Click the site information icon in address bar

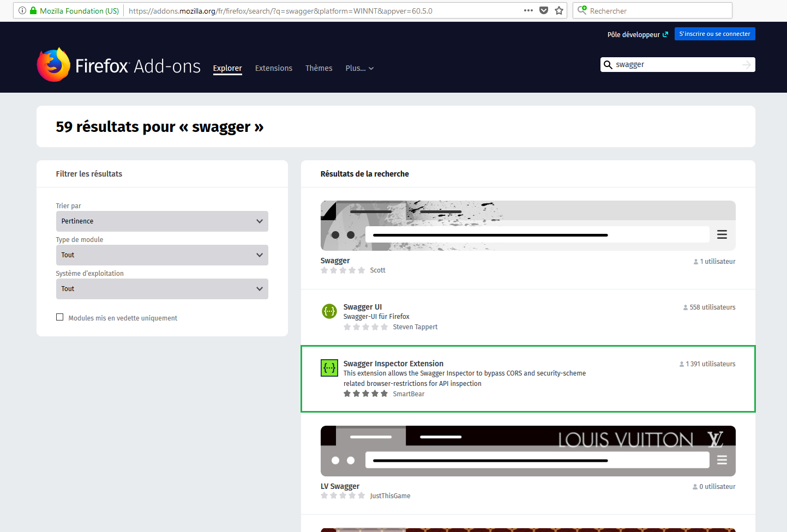pos(22,10)
